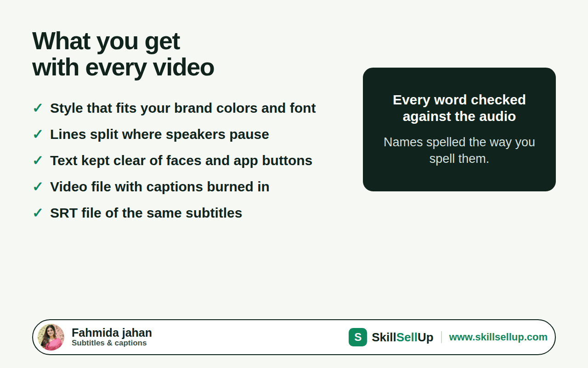This screenshot has width=588, height=368.
Task: Select the heading "What you get with every video"
Action: (123, 54)
